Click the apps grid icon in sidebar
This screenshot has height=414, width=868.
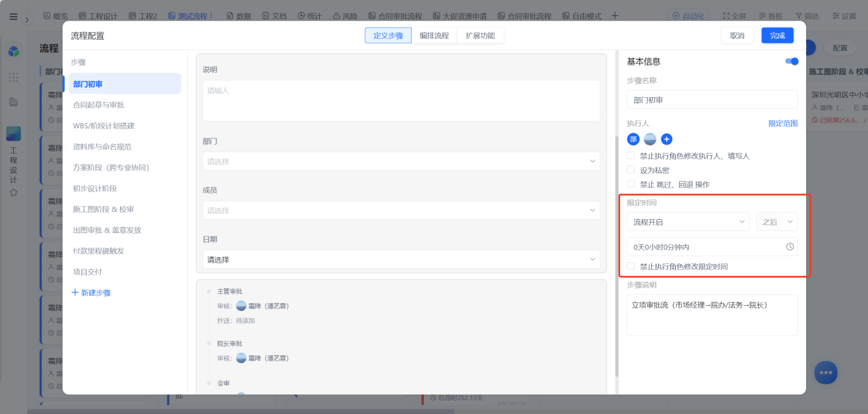pos(13,77)
